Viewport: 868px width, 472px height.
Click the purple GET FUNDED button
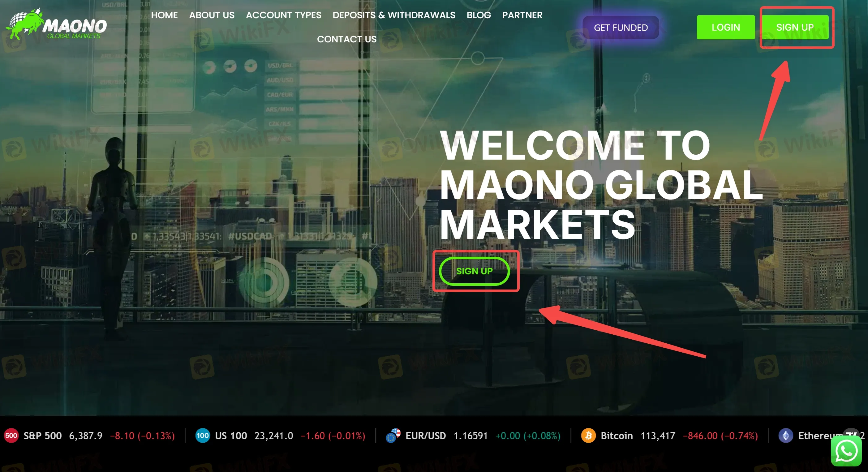(621, 27)
